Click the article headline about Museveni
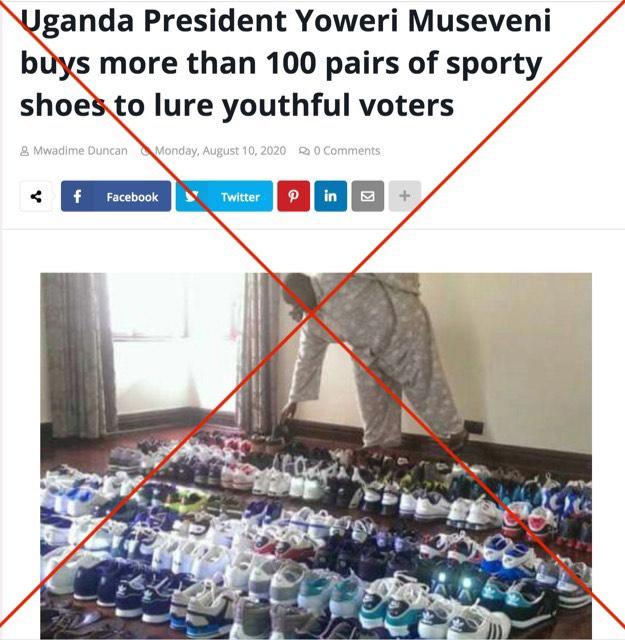Screen dimensions: 625x640 [x=286, y=63]
